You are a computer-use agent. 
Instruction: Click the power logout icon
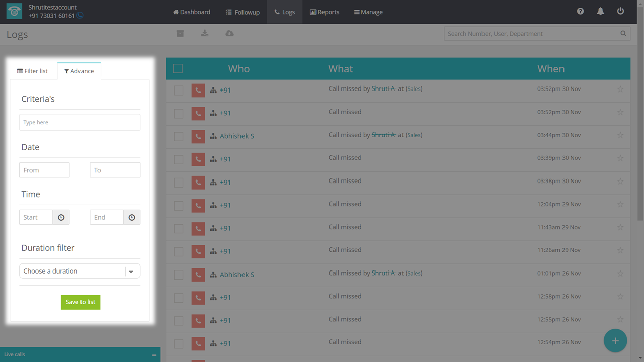pos(620,11)
